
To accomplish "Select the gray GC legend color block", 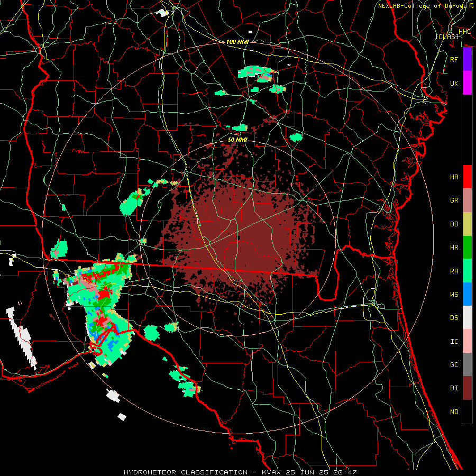I will tap(467, 364).
